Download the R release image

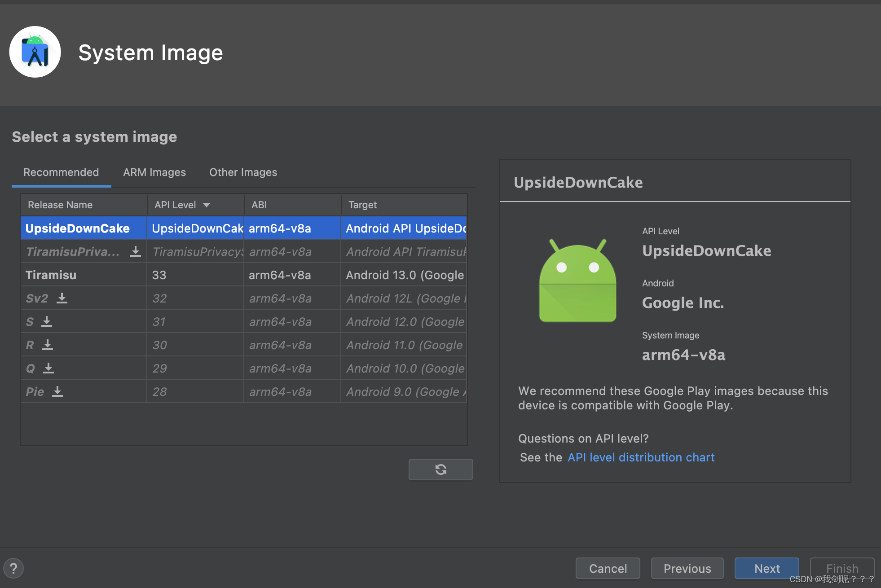pyautogui.click(x=47, y=345)
